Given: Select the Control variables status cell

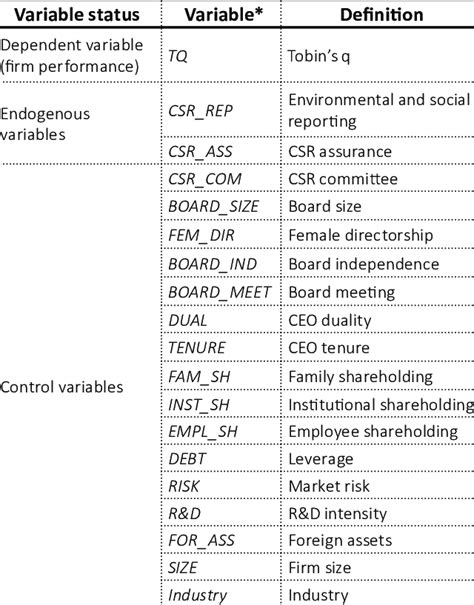Looking at the screenshot, I should [x=62, y=387].
